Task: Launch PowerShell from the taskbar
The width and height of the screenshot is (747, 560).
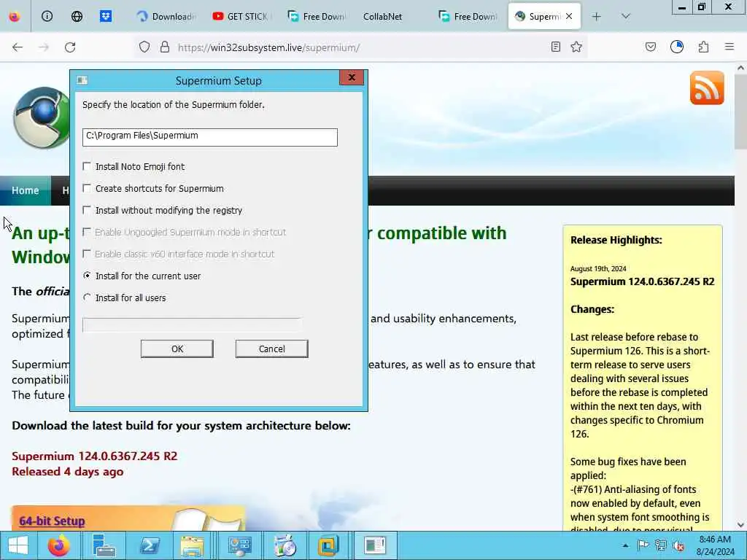Action: pos(149,545)
